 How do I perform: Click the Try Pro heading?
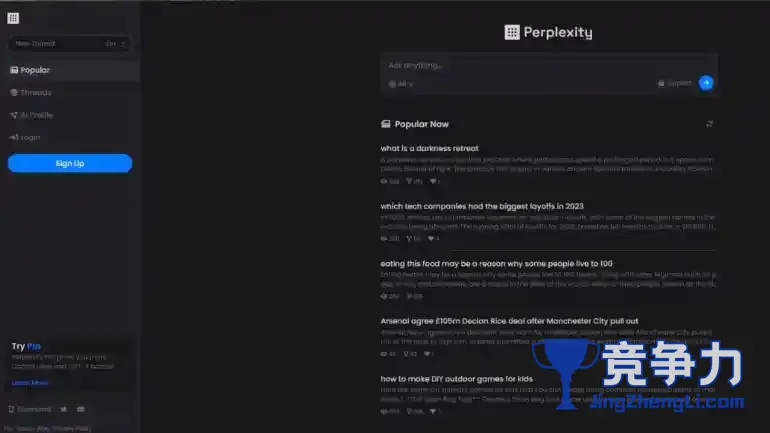tap(26, 347)
